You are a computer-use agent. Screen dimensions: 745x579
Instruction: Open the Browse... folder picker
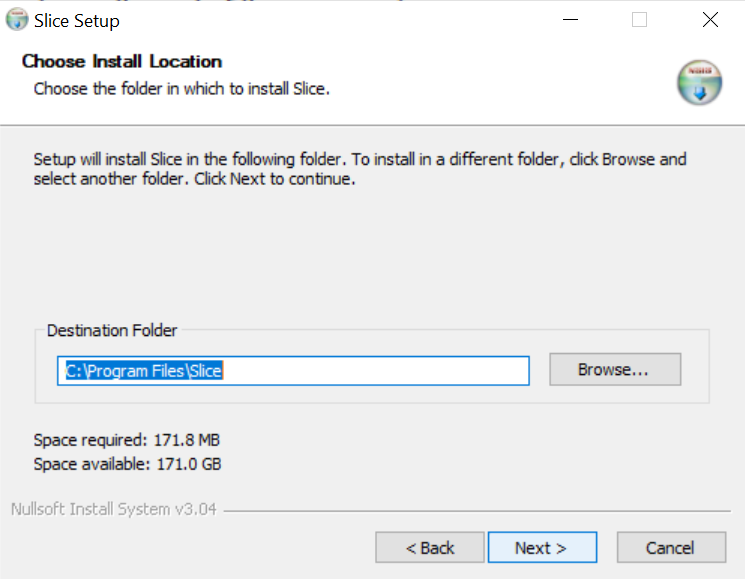pos(615,370)
